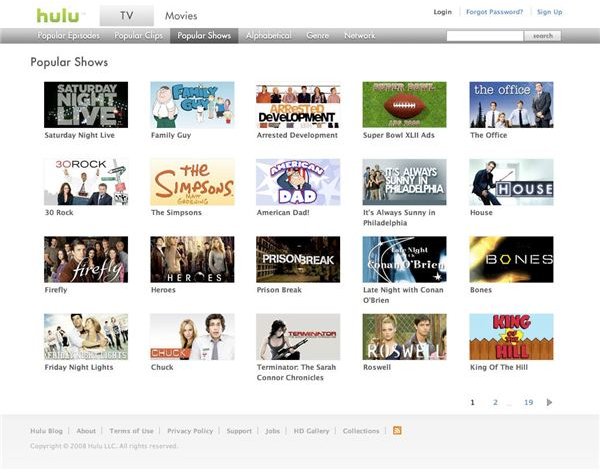Screen dimensions: 600x473
Task: Switch to the TV tab
Action: click(127, 16)
